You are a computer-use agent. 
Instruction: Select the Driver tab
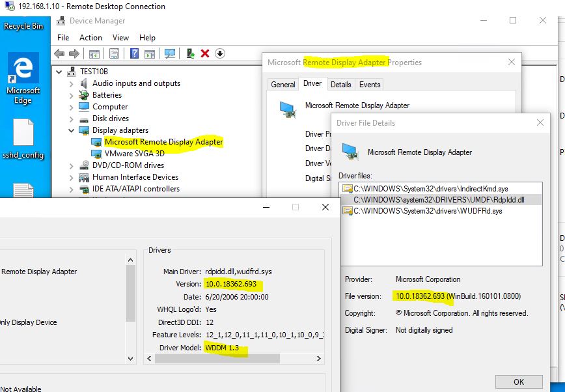coord(312,83)
